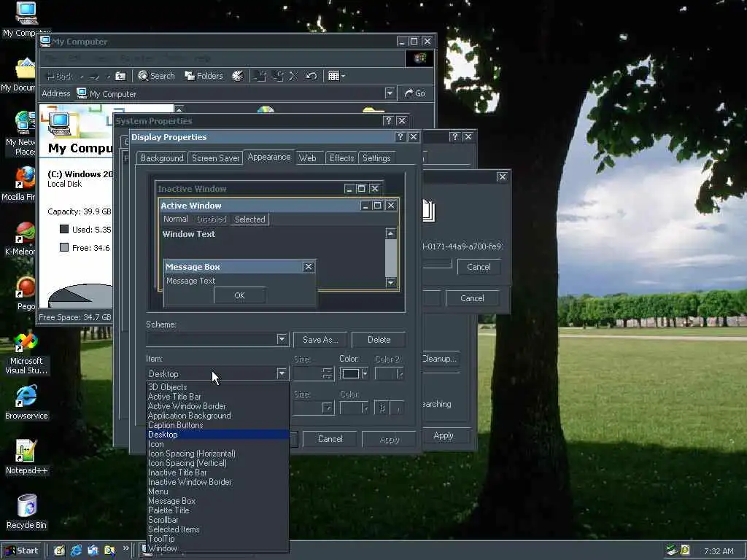This screenshot has height=560, width=747.
Task: Click the system tray network icon
Action: point(672,550)
